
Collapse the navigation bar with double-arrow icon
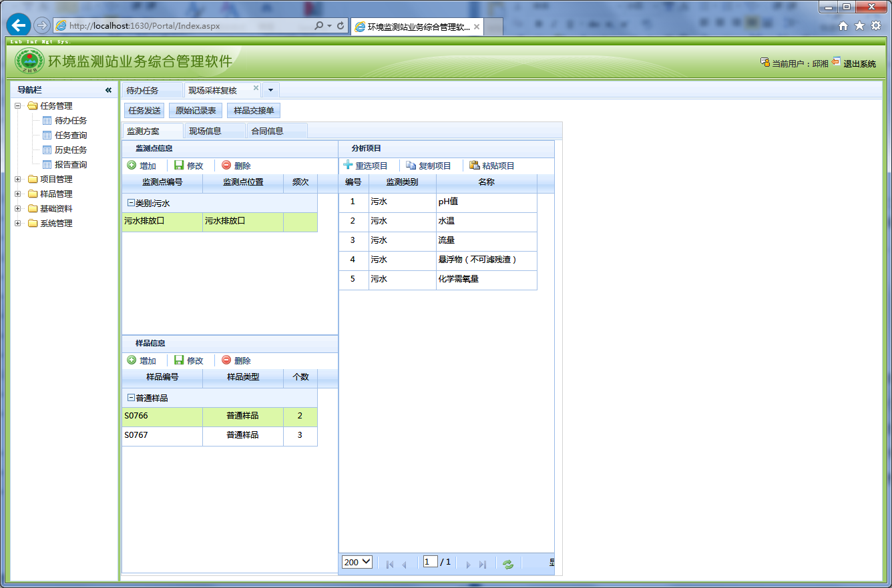pyautogui.click(x=108, y=90)
